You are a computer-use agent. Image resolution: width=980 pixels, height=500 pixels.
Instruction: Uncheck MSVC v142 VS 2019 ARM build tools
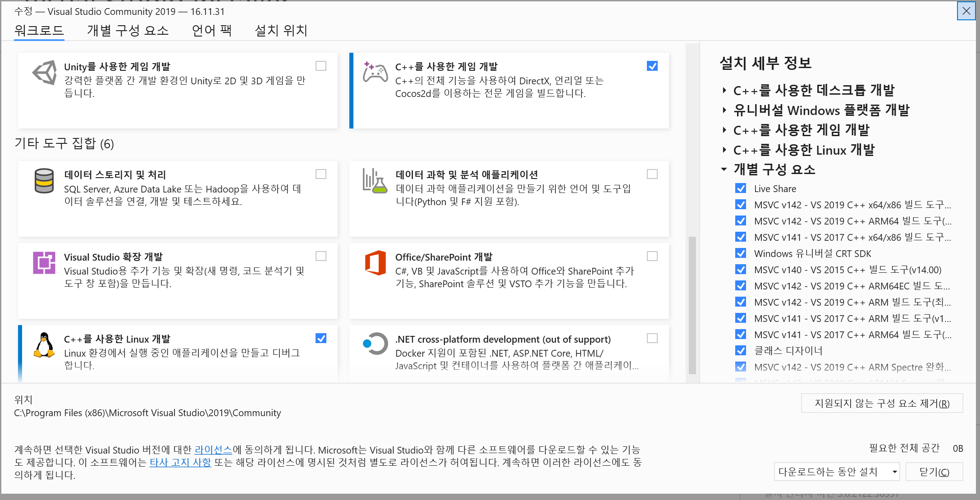click(x=741, y=302)
